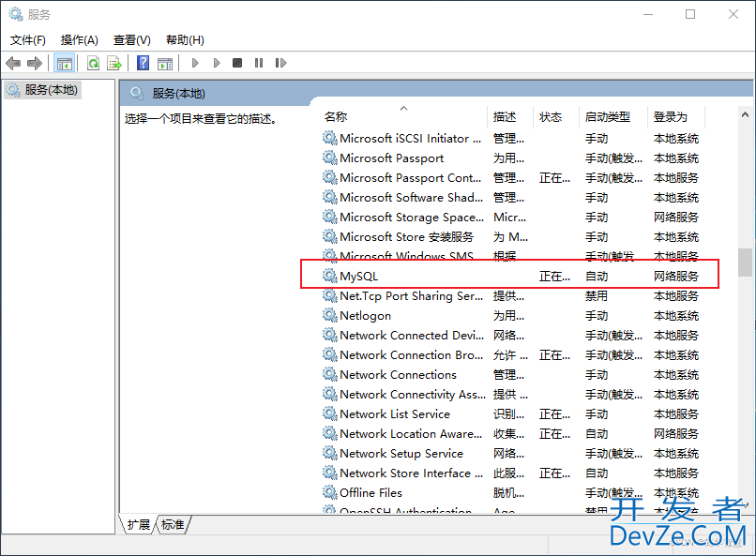The height and width of the screenshot is (556, 756).
Task: Click the Start Service play icon
Action: click(x=195, y=63)
